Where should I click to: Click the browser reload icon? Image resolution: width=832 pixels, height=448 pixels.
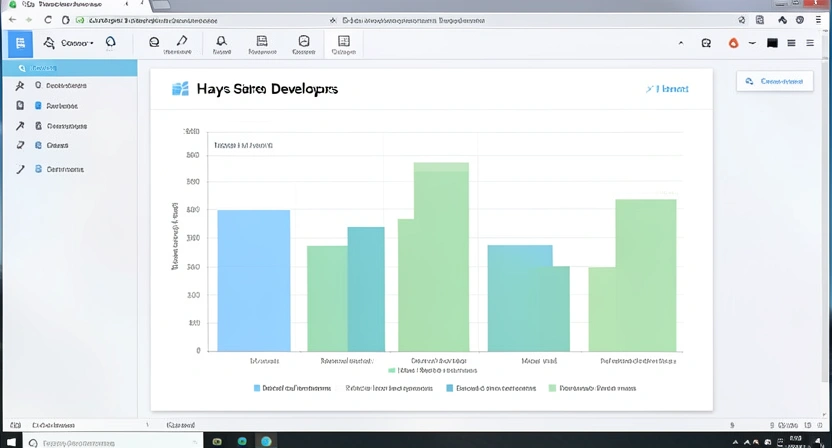(49, 19)
